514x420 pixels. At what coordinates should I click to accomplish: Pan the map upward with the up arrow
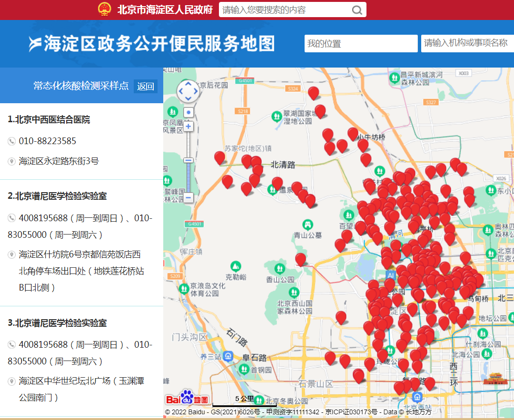pos(188,84)
